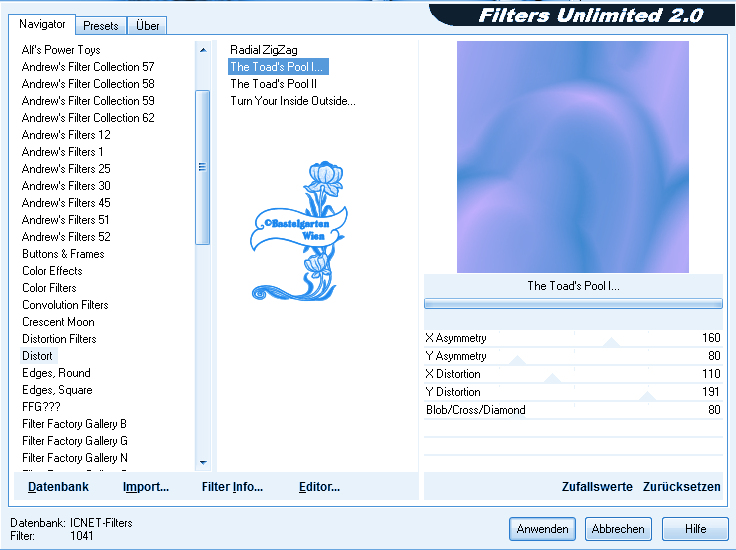
Task: Select Andrew's Filters 30 category
Action: point(66,186)
